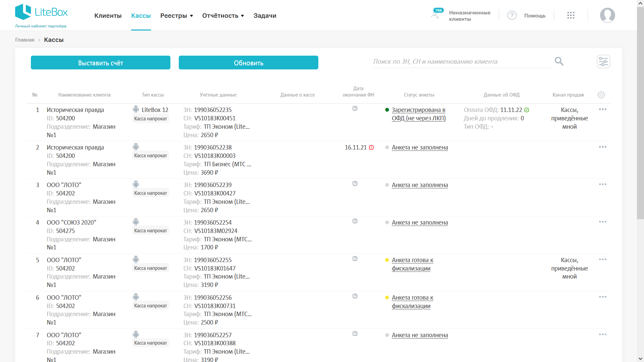Open Анкета не заполнена link in row 3
Viewport: 644px width, 362px height.
coord(420,185)
